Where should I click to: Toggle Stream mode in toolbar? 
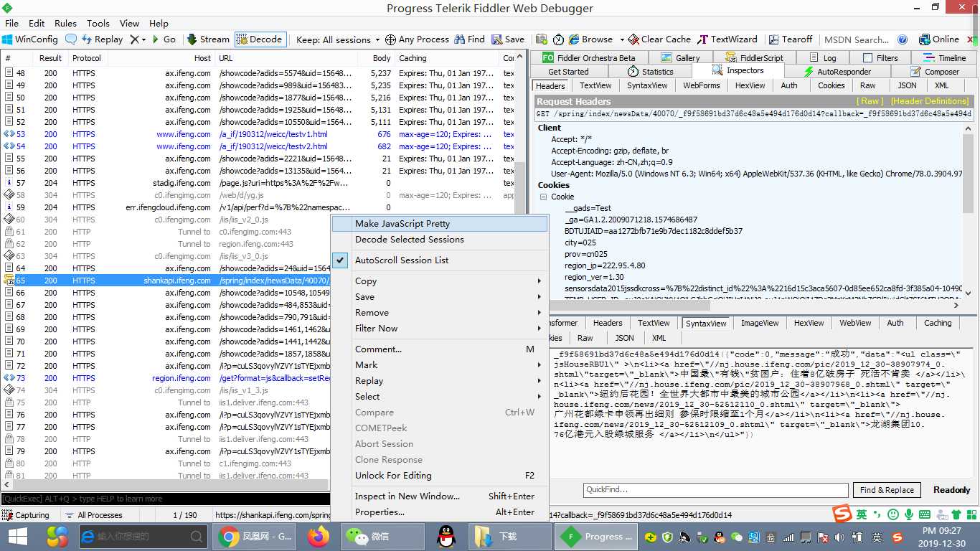208,39
